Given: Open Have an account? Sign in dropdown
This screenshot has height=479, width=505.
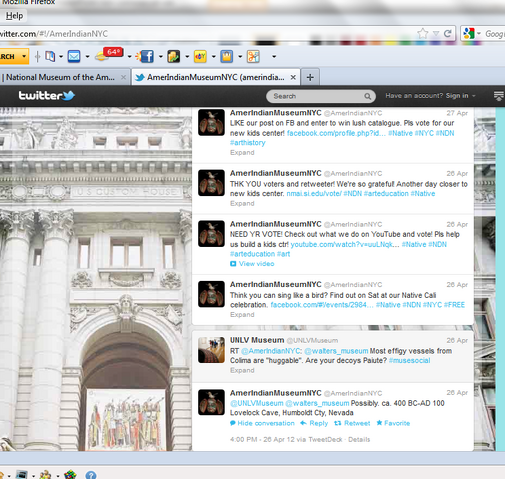Looking at the screenshot, I should point(430,96).
